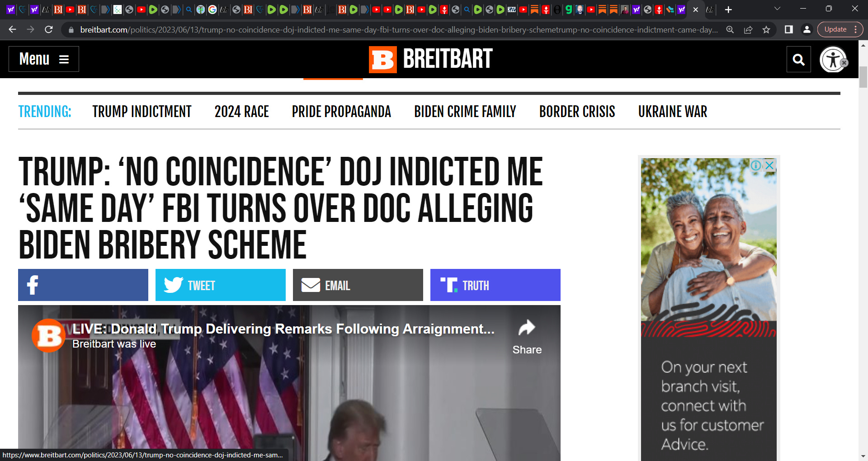
Task: Open Pride Propaganda trending link
Action: [x=341, y=112]
